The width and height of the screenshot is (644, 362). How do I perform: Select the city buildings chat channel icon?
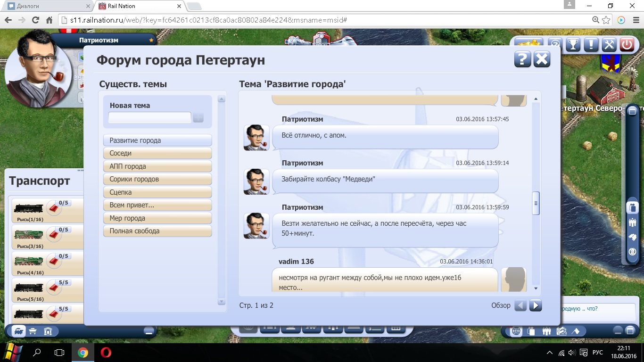point(561,331)
